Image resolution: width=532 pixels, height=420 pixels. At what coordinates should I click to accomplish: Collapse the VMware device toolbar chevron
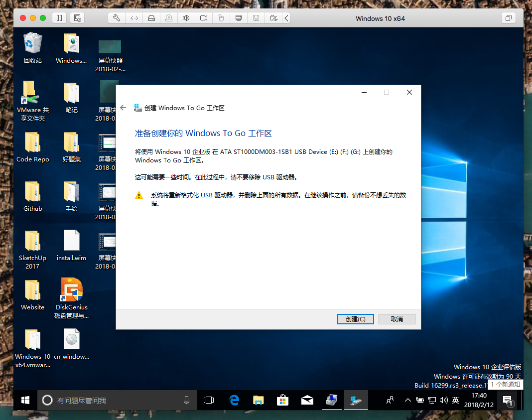pyautogui.click(x=286, y=18)
